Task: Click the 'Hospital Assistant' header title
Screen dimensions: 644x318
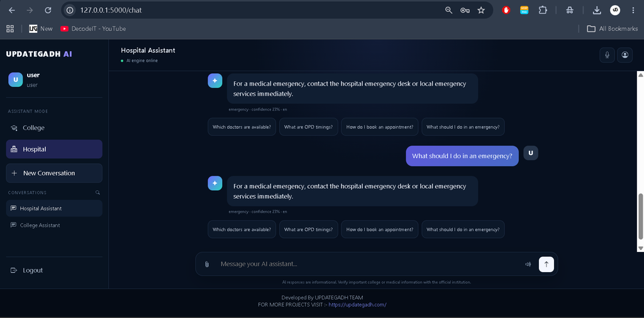Action: pos(148,50)
